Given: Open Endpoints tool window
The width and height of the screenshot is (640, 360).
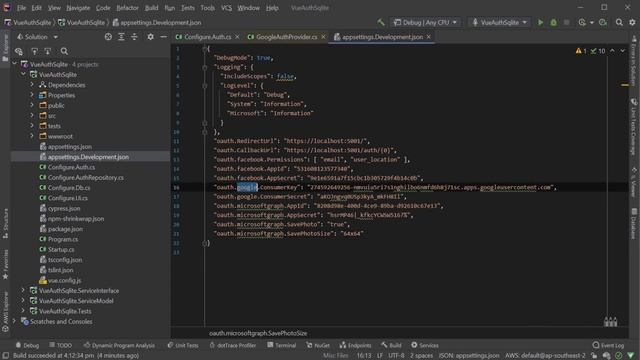Looking at the screenshot, I should click(356, 345).
